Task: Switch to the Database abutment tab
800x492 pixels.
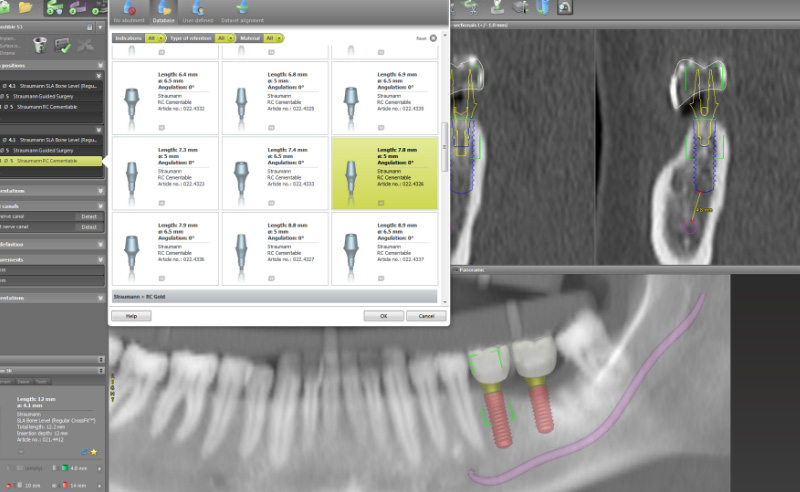Action: (163, 12)
